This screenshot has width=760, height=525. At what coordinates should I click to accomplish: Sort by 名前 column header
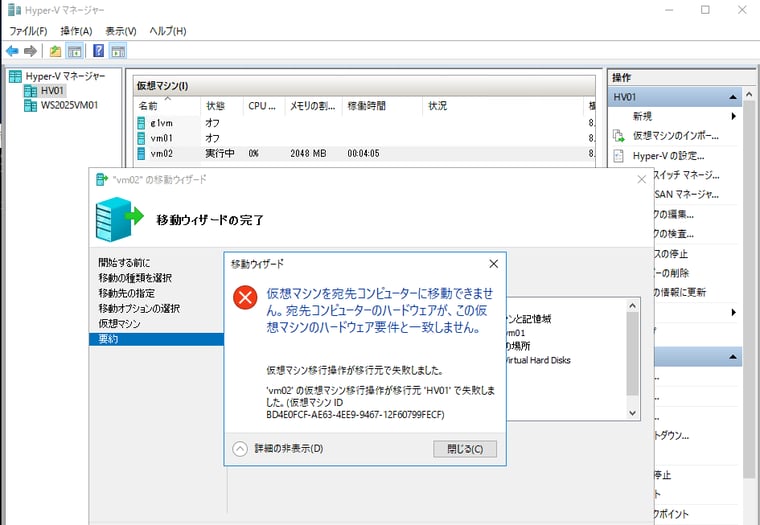pyautogui.click(x=167, y=106)
